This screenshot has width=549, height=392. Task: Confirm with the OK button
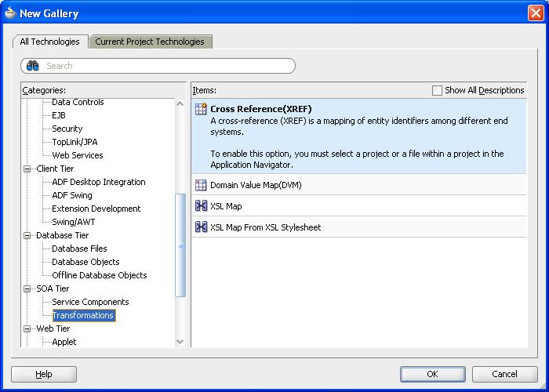(x=433, y=374)
